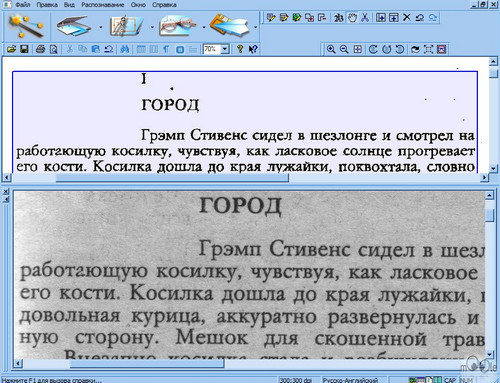
Task: Click Русско-Английский language in the status bar
Action: pyautogui.click(x=350, y=380)
